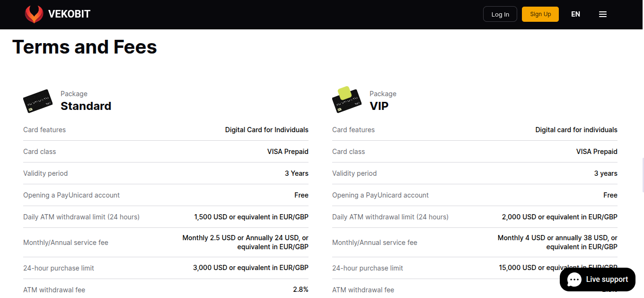Select the Standard package title
644x298 pixels.
[x=86, y=106]
